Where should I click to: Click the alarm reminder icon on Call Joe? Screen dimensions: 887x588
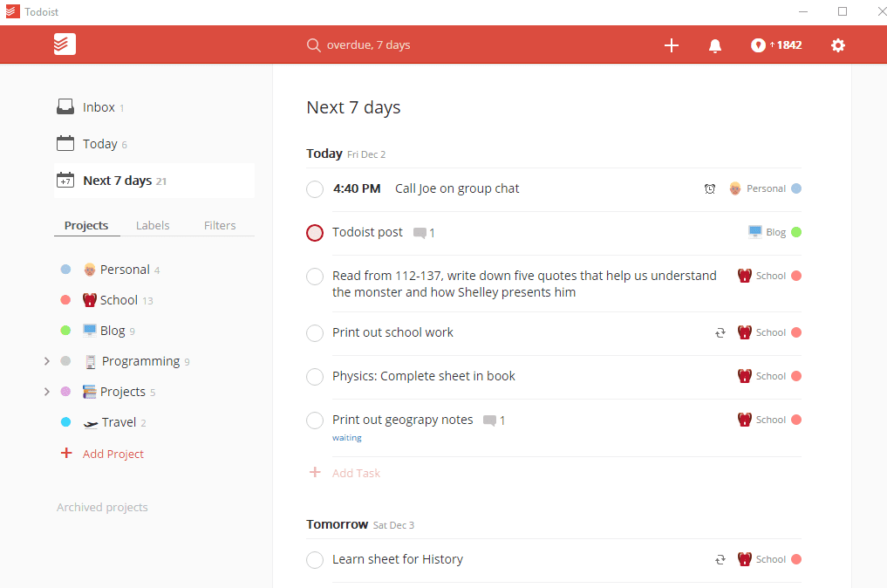pos(710,188)
